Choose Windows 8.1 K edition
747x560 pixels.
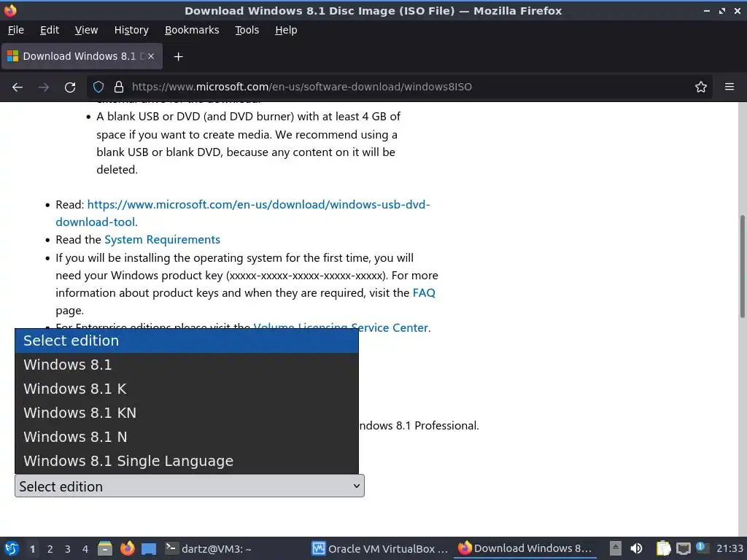[x=187, y=389]
